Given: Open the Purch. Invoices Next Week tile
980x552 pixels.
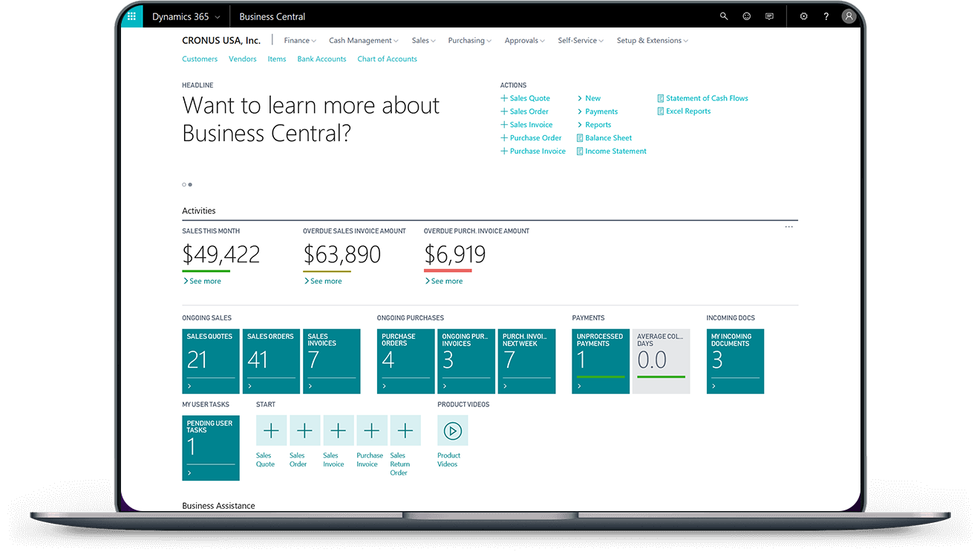Looking at the screenshot, I should pos(527,361).
